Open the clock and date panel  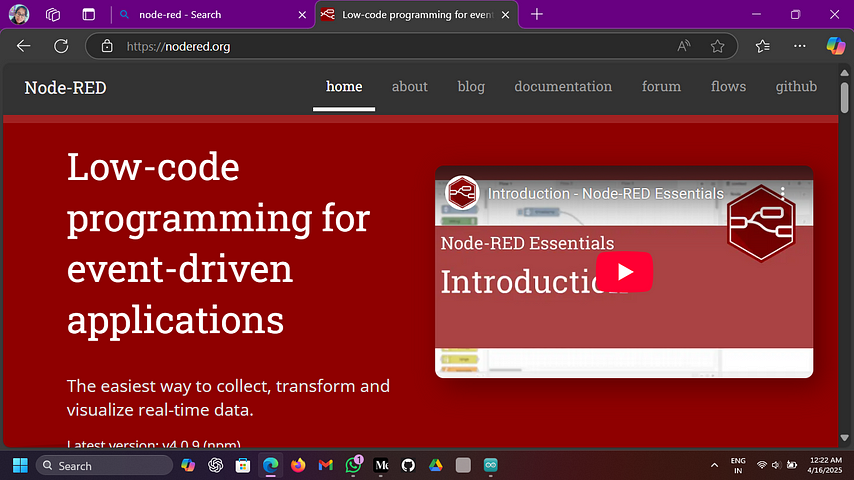[825, 465]
